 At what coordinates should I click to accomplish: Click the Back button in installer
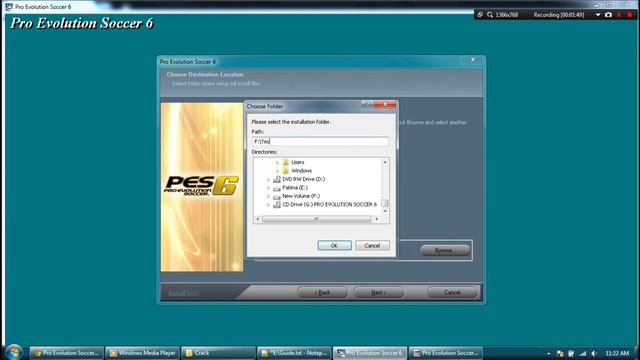pyautogui.click(x=322, y=292)
